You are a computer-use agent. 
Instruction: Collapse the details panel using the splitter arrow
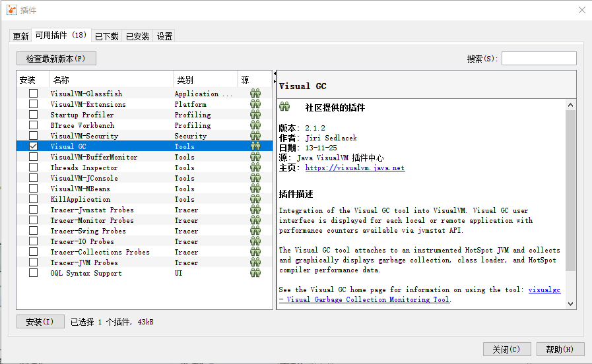[x=275, y=80]
